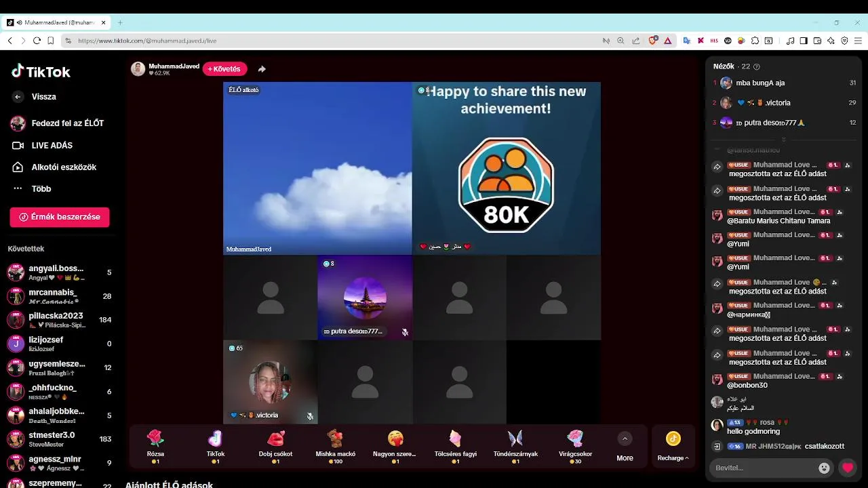868x488 pixels.
Task: Send the Mishka mackó gift
Action: (x=336, y=446)
